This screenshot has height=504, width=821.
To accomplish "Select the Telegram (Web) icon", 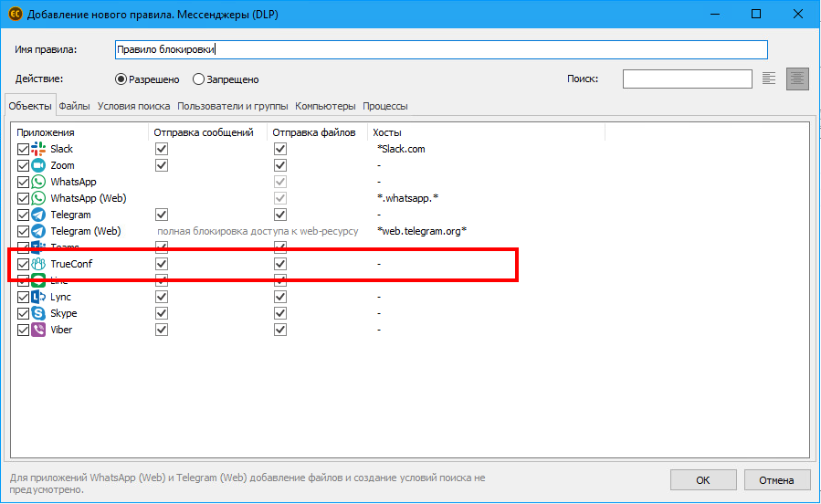I will [x=38, y=231].
